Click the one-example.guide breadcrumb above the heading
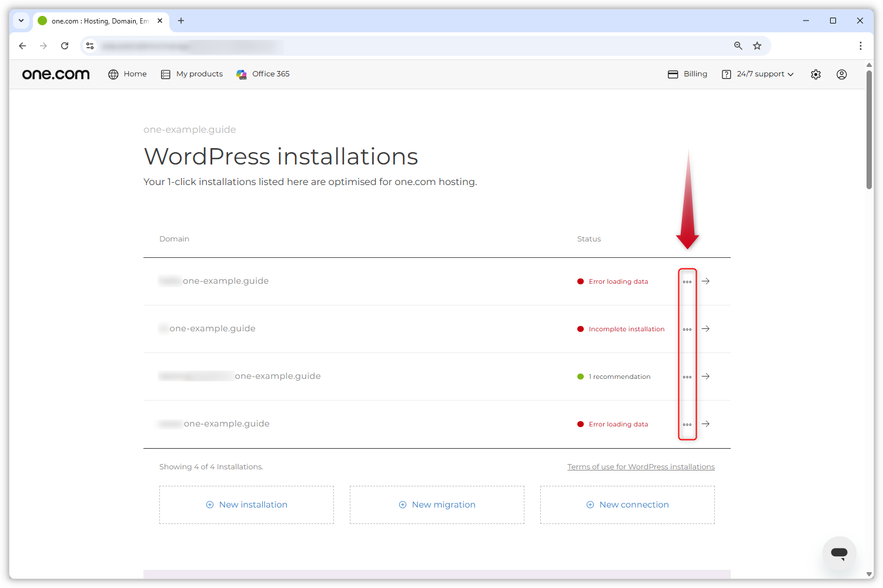Image resolution: width=883 pixels, height=588 pixels. pyautogui.click(x=190, y=130)
